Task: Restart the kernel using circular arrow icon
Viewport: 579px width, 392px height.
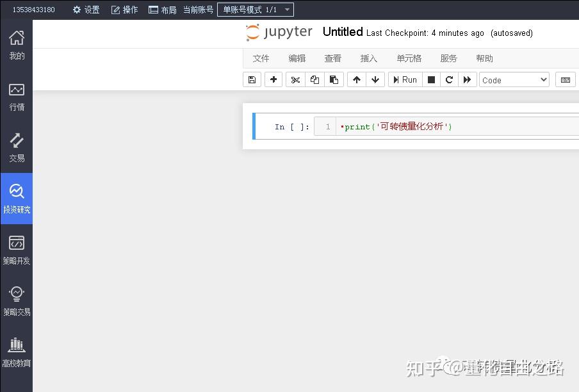Action: 449,79
